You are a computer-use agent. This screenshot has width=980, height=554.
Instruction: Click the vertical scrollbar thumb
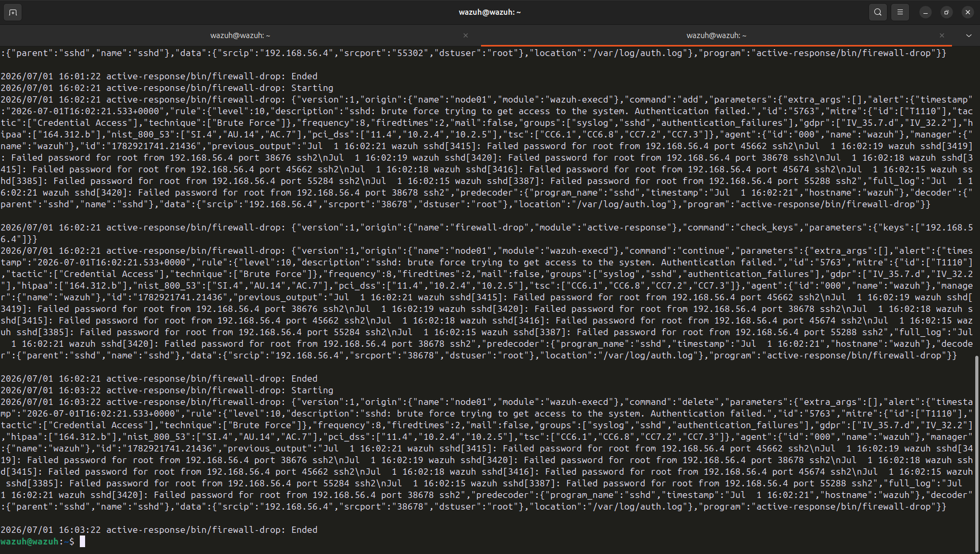977,454
